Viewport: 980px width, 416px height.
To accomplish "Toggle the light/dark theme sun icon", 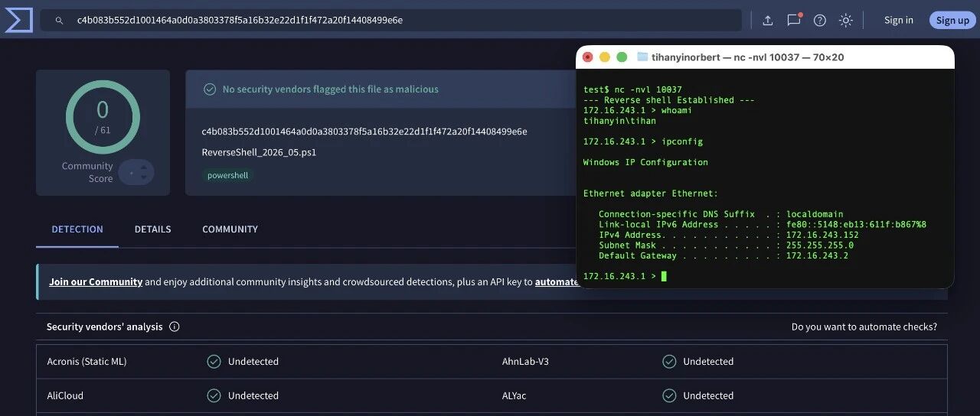I will pyautogui.click(x=846, y=21).
